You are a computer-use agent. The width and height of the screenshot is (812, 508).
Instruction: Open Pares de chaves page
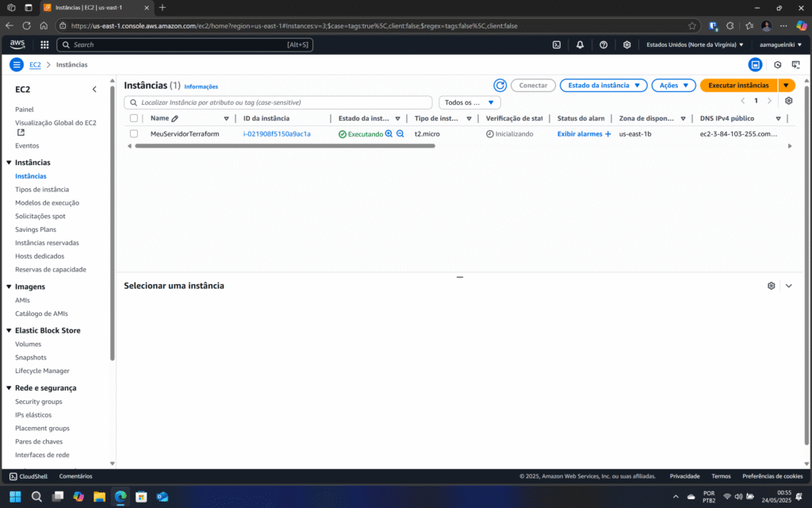(x=39, y=441)
